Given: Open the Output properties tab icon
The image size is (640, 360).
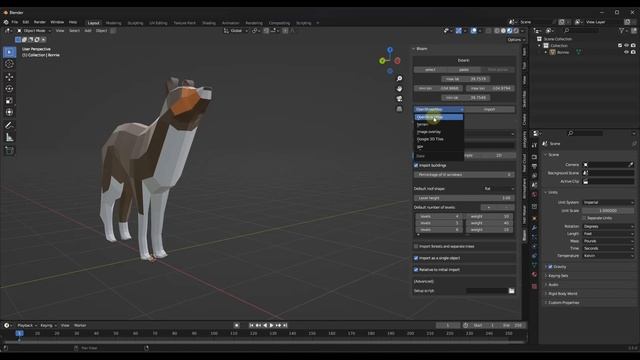Looking at the screenshot, I should tap(534, 166).
